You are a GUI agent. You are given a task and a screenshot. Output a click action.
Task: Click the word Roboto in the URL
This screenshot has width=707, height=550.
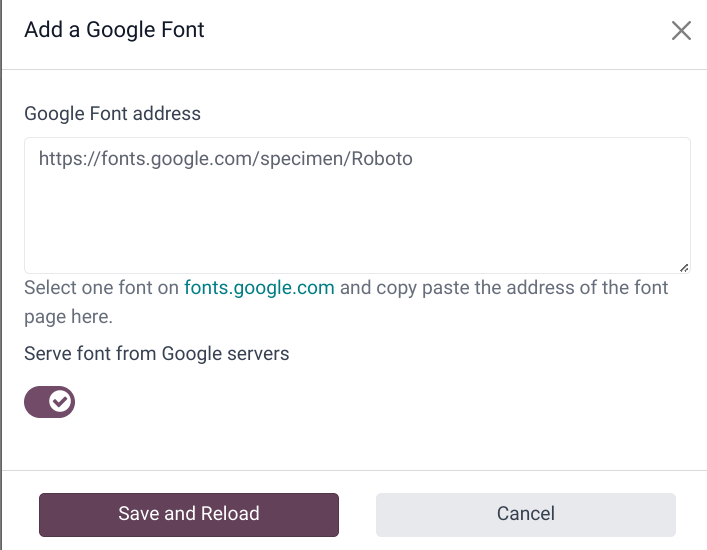[382, 158]
